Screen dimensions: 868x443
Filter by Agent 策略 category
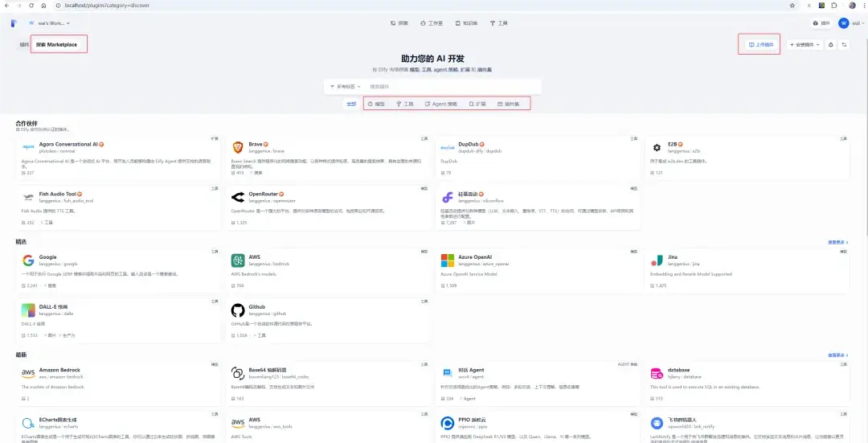440,104
